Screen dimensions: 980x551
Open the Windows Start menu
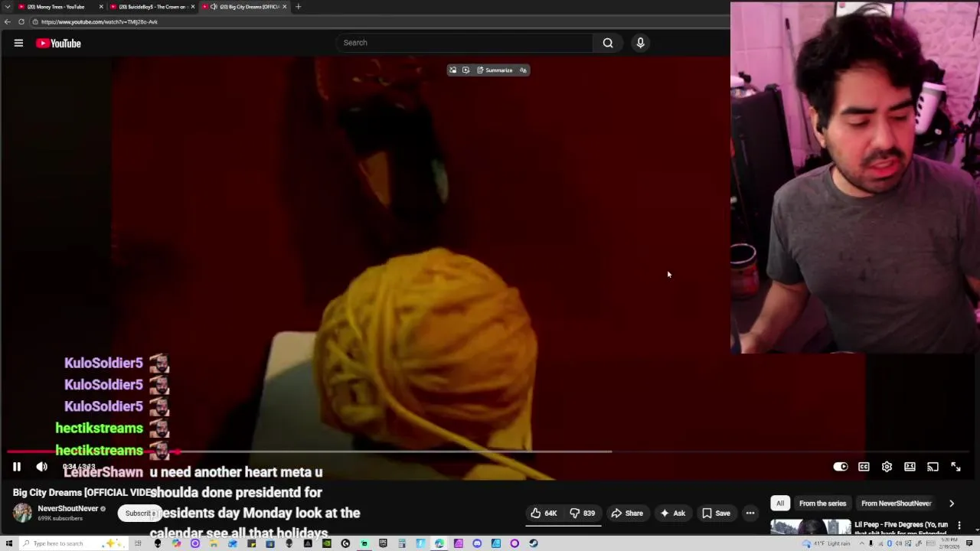click(8, 543)
